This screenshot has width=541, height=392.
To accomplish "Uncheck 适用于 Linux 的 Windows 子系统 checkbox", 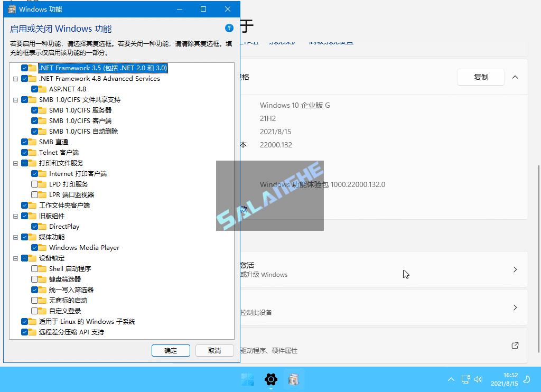I will [24, 321].
